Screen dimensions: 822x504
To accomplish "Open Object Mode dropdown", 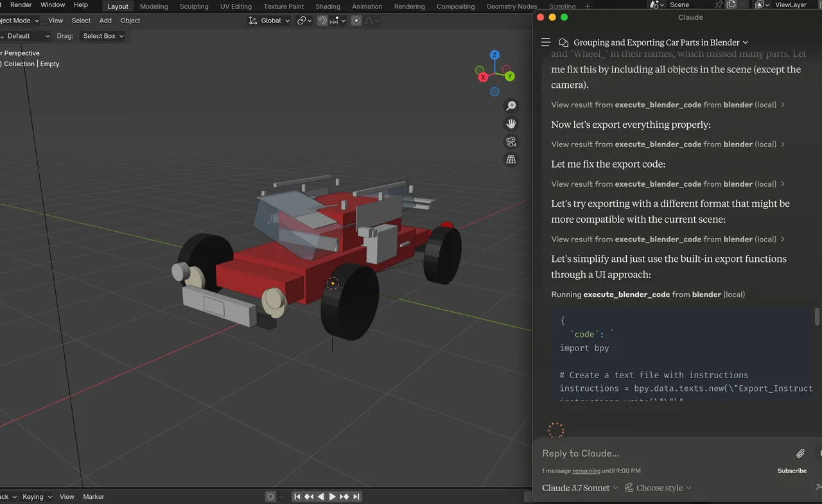I will click(19, 21).
